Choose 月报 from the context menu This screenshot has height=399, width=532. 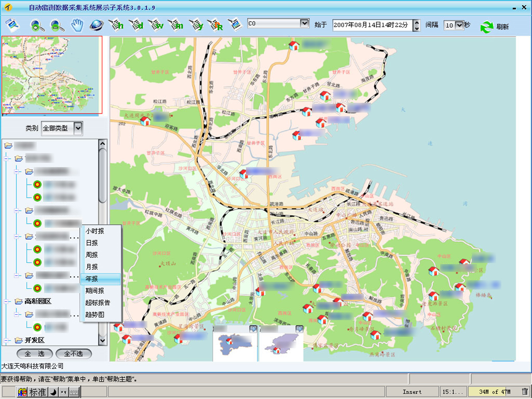(100, 267)
